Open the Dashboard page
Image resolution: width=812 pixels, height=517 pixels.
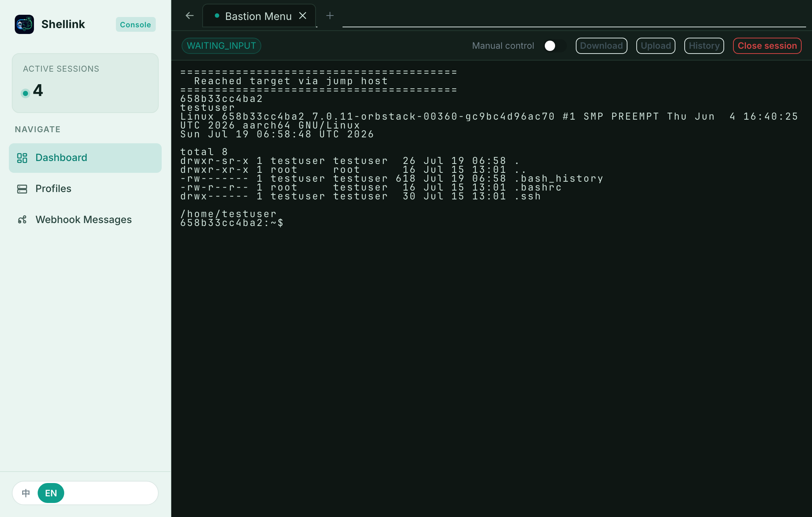[x=85, y=158]
